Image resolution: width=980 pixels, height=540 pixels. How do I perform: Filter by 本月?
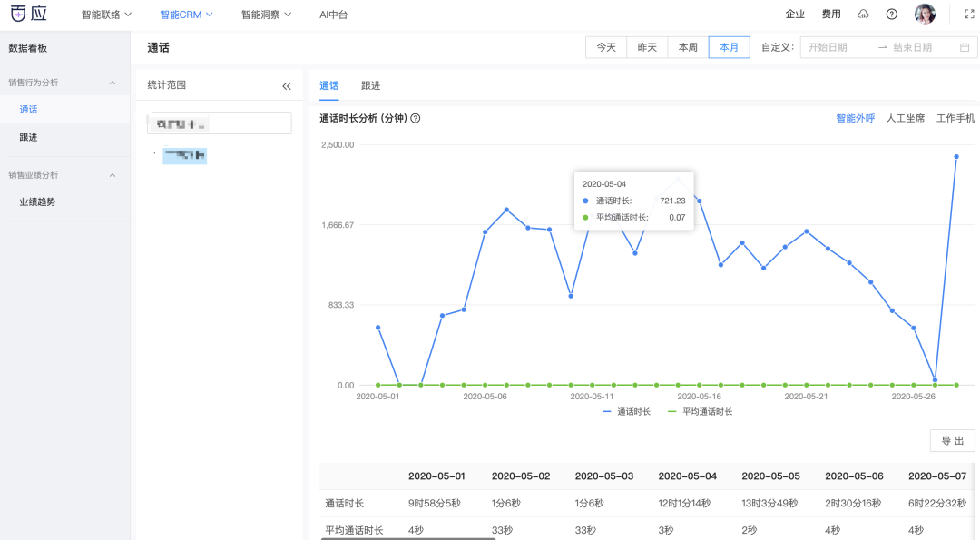(x=730, y=47)
